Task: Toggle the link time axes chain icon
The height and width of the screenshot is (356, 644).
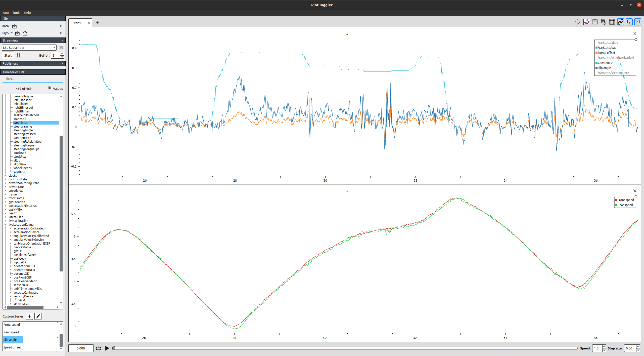Action: (620, 22)
